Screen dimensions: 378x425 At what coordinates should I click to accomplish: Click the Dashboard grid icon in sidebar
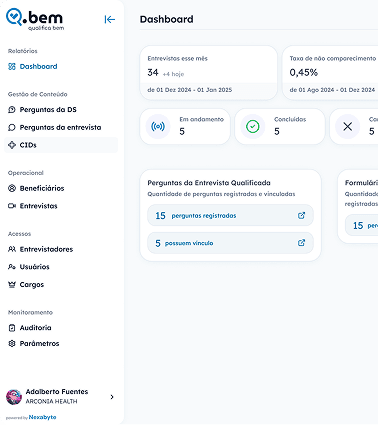coord(12,66)
